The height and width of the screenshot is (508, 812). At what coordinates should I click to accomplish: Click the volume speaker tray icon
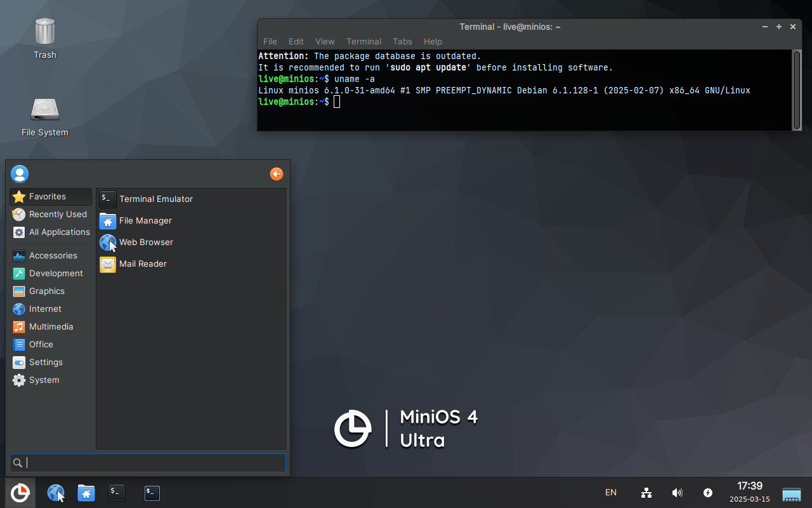678,493
